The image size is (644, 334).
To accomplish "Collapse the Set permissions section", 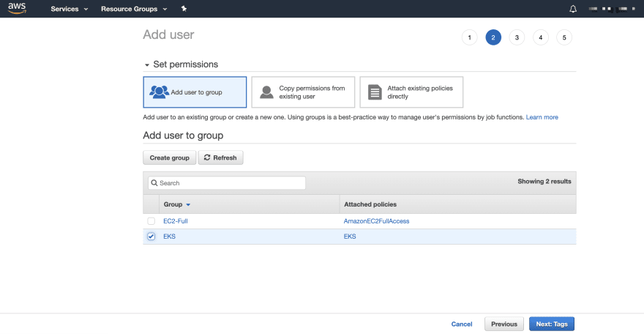I will point(146,65).
